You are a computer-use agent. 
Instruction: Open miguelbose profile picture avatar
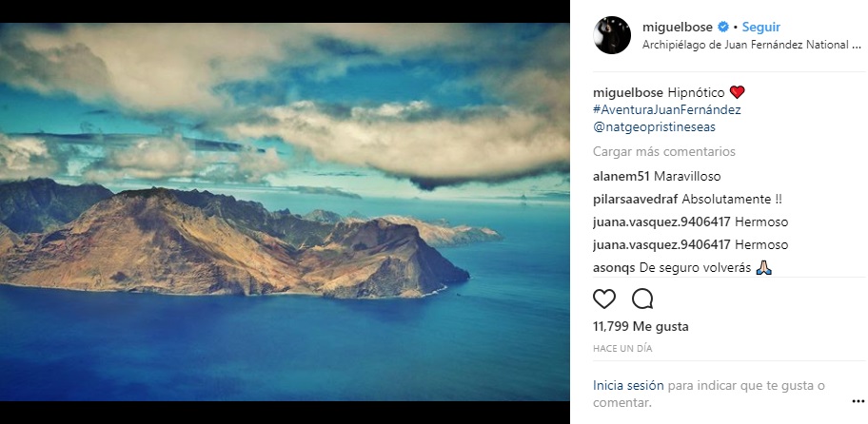tap(612, 35)
